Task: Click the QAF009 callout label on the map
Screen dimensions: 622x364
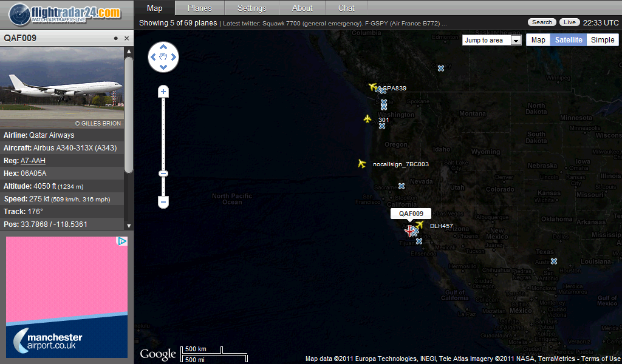Action: [411, 214]
